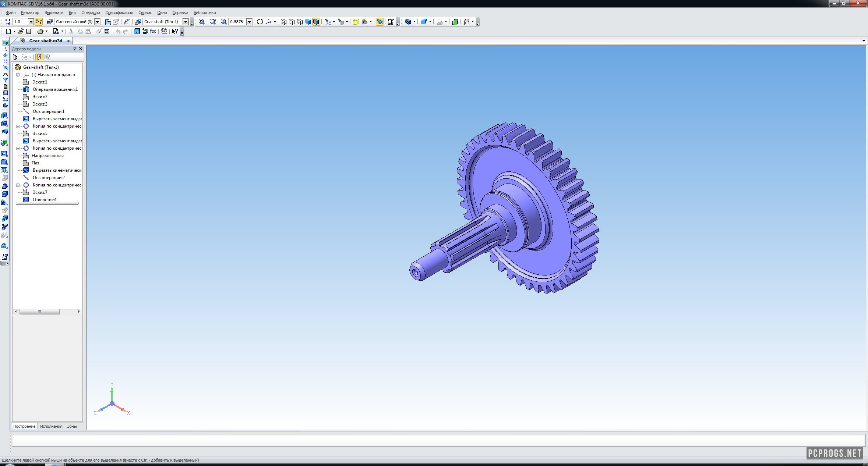Click the Save document icon
The width and height of the screenshot is (868, 466).
[29, 31]
